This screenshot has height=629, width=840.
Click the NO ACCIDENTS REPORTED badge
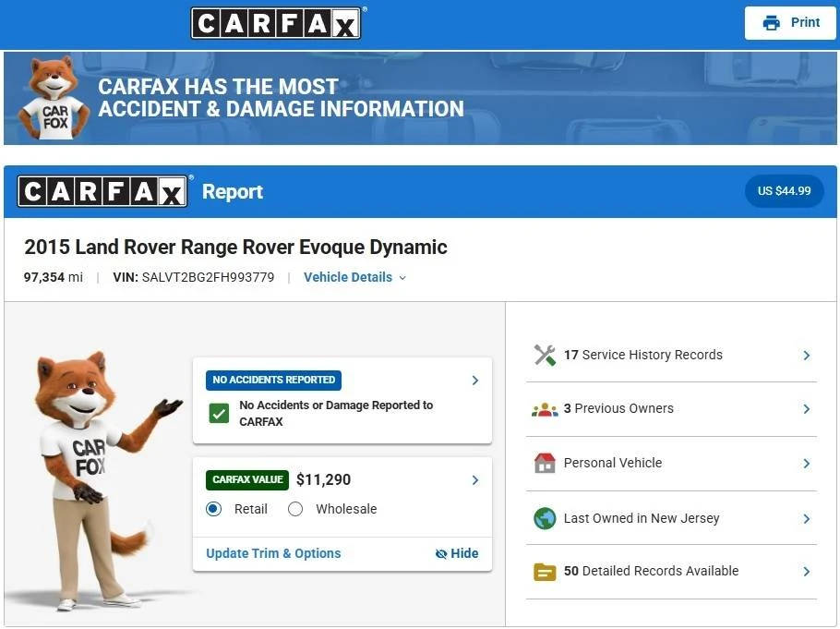(274, 381)
